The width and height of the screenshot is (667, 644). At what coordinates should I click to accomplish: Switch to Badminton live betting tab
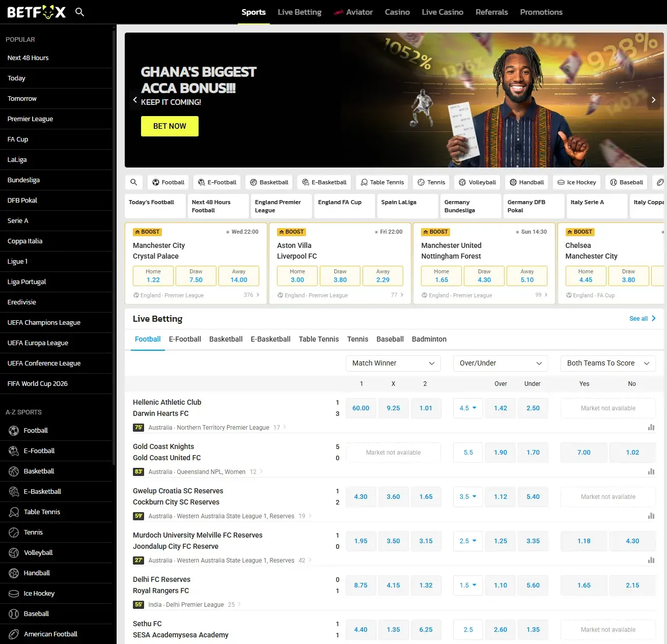429,339
